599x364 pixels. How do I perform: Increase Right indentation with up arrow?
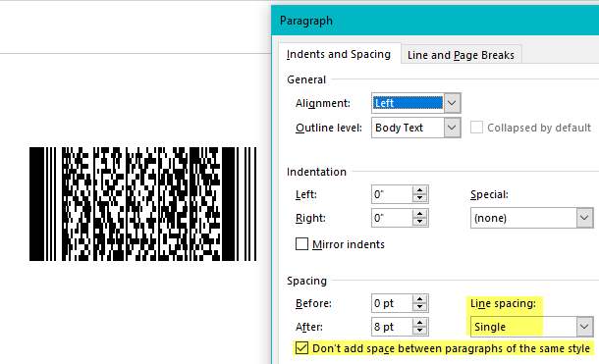pyautogui.click(x=420, y=214)
